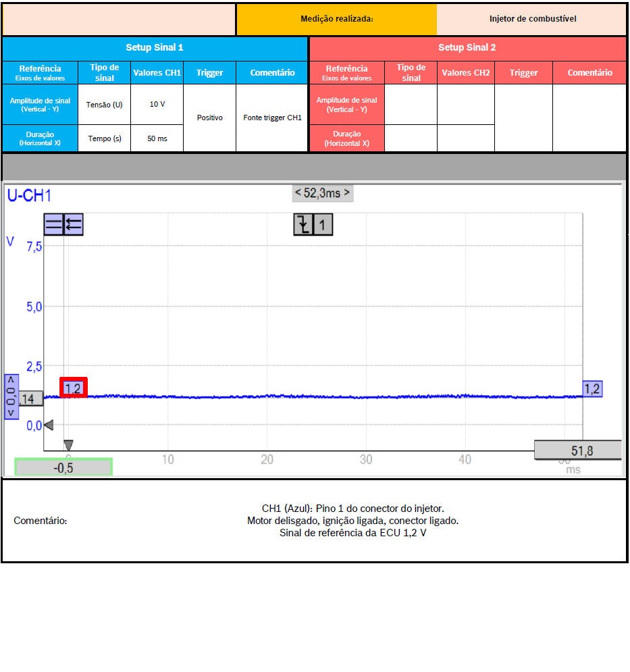Click the Injetor de combustível cell
The image size is (630, 672).
pos(532,19)
